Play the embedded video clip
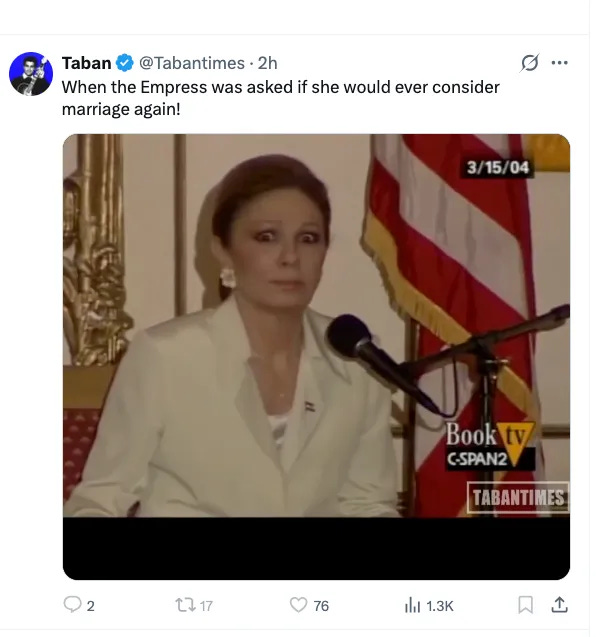 [316, 325]
